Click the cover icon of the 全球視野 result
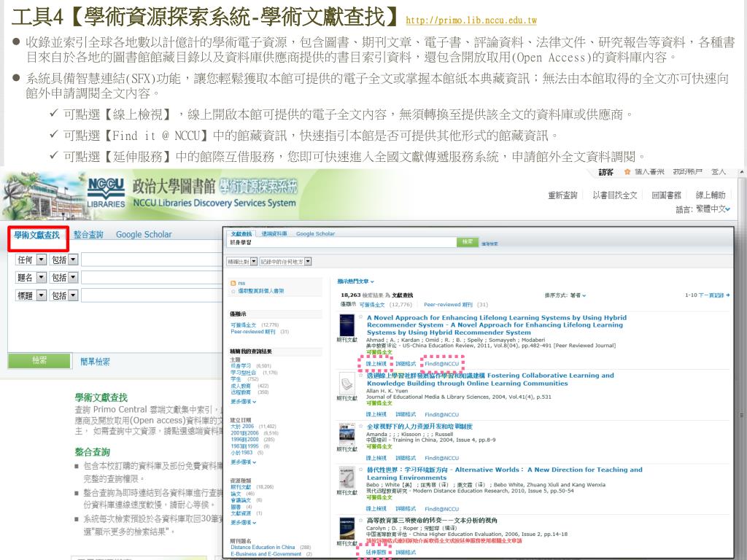Screen dimensions: 747x560 coord(348,435)
